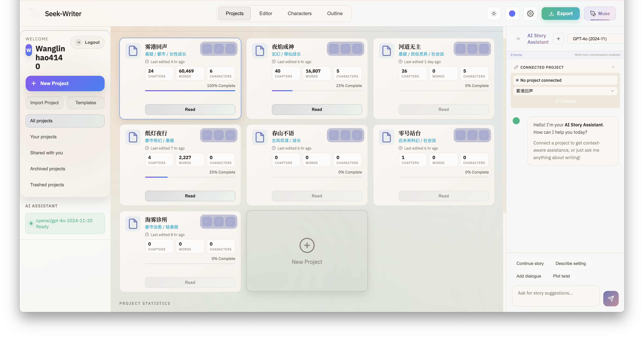
Task: Choose the Plot twist suggestion
Action: (x=561, y=276)
